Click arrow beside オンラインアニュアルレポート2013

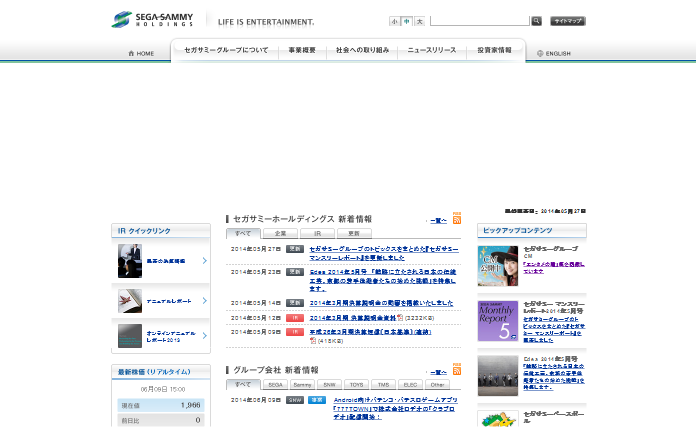pos(205,336)
